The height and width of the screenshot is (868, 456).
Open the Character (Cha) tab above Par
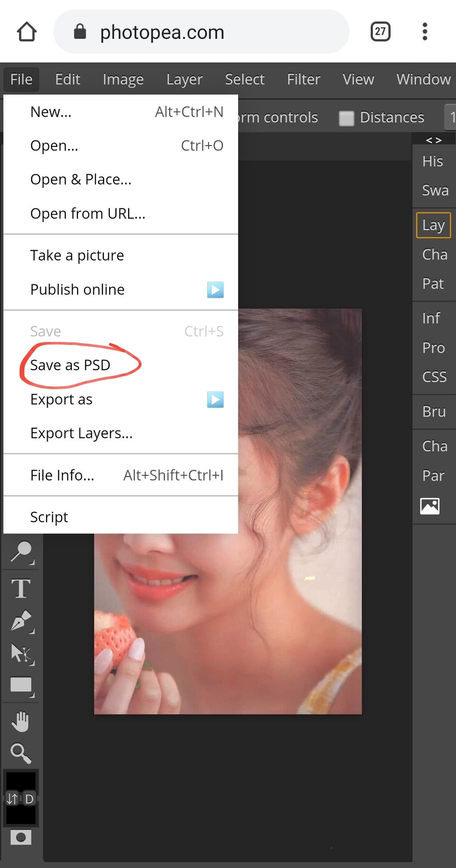(x=435, y=446)
